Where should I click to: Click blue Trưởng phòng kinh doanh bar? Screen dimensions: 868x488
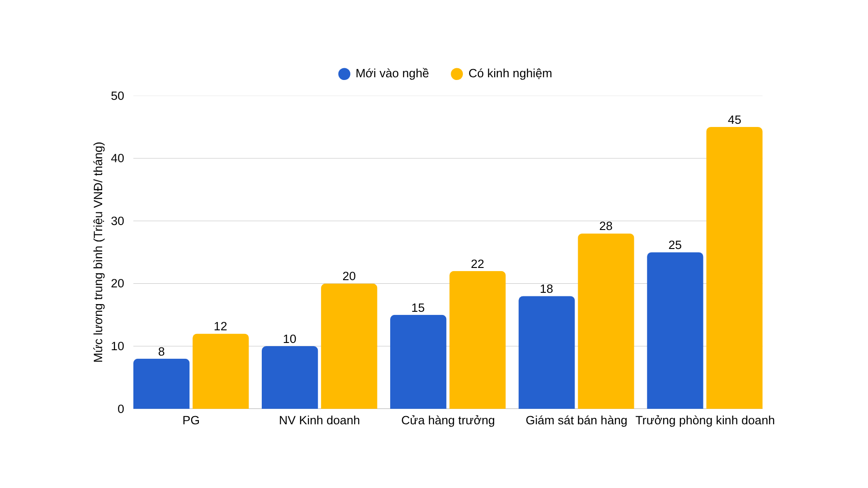675,330
